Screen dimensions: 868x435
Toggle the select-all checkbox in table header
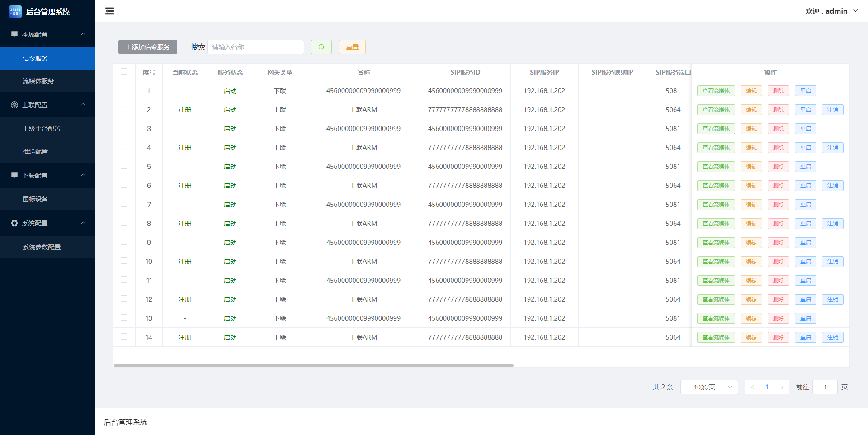(124, 72)
